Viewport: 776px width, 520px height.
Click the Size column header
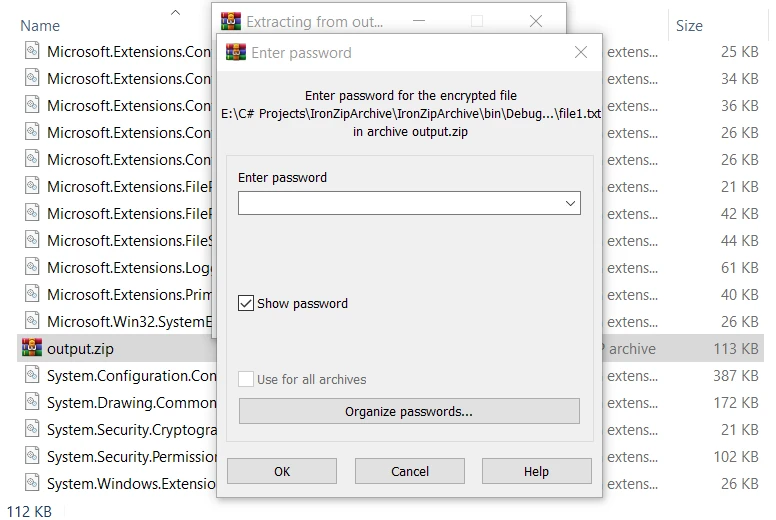tap(689, 26)
